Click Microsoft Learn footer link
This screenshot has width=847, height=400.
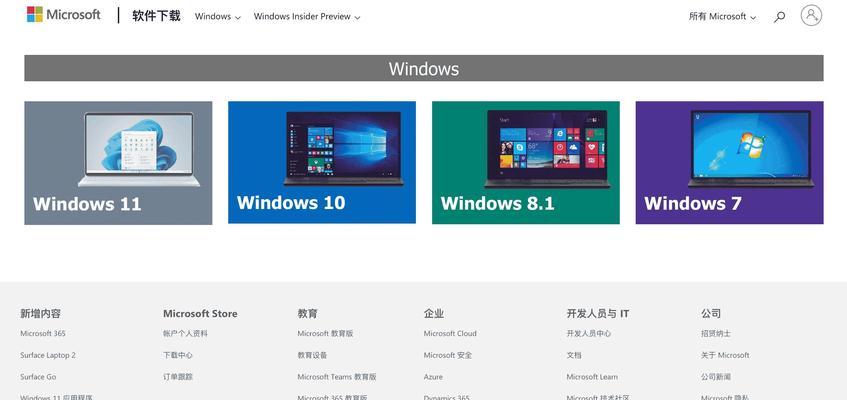(592, 377)
